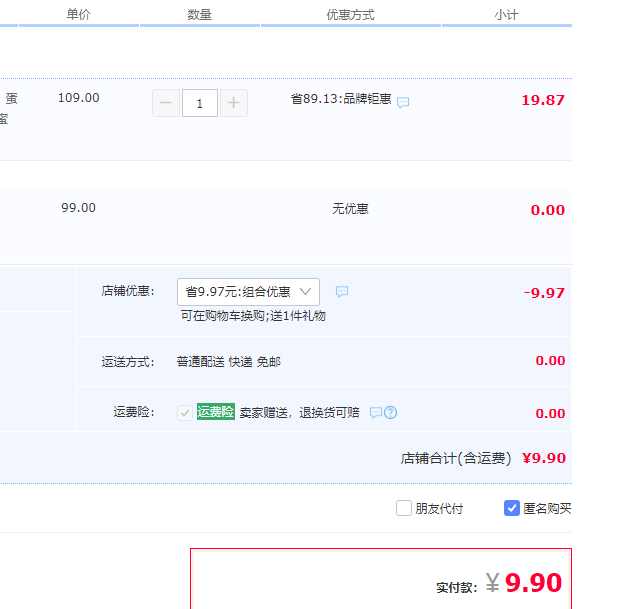Click the green 运费险 badge
This screenshot has height=609, width=625.
click(x=215, y=412)
